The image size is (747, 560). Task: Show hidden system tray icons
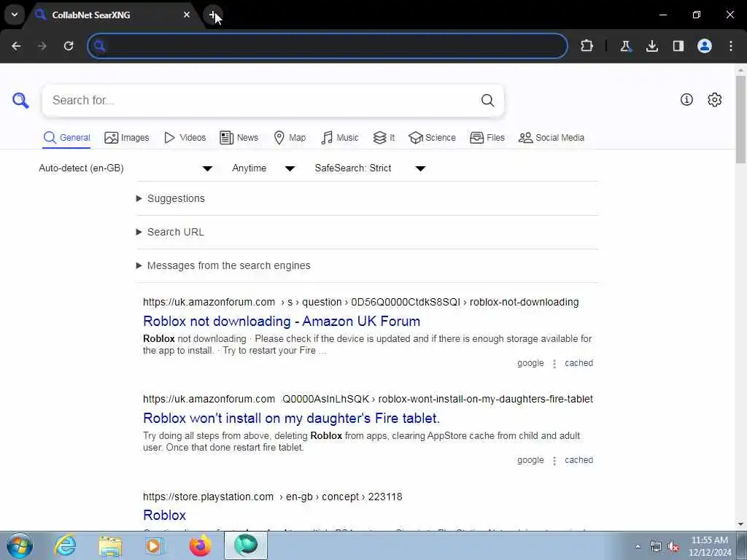[x=638, y=546]
